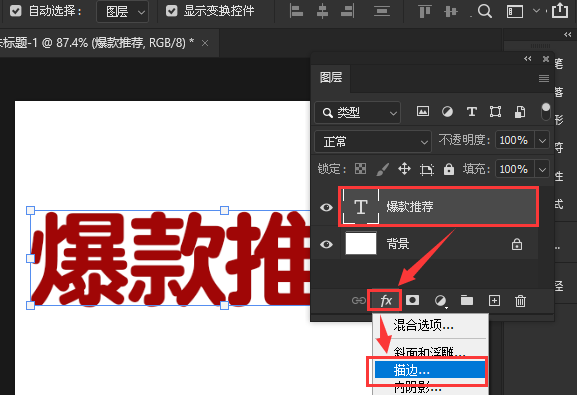Click link layers chain icon
Screen dimensions: 577x395
358,301
